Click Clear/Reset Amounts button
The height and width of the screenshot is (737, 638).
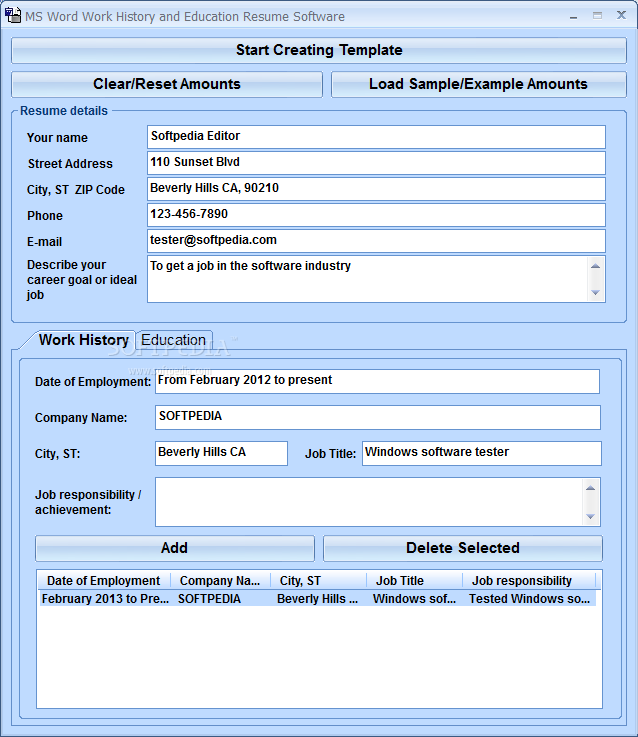tap(167, 84)
